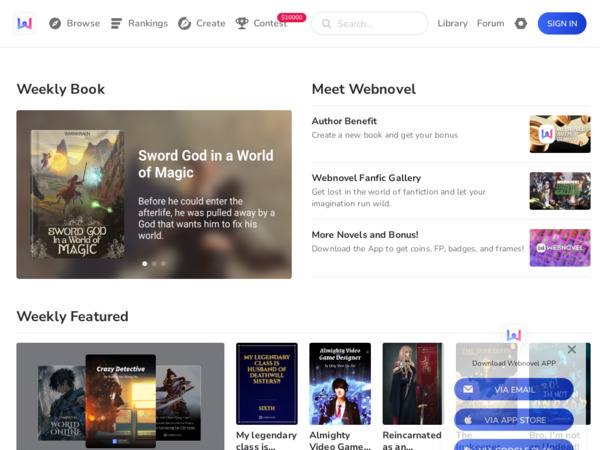
Task: Click the Reincarnated as an... title
Action: [x=412, y=440]
